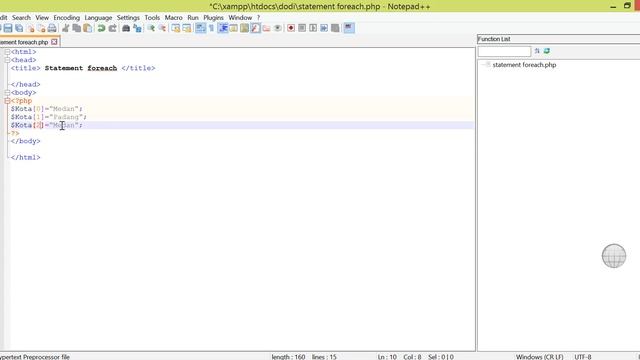Click 'length : 160' in status bar
The width and height of the screenshot is (640, 360).
tap(288, 357)
